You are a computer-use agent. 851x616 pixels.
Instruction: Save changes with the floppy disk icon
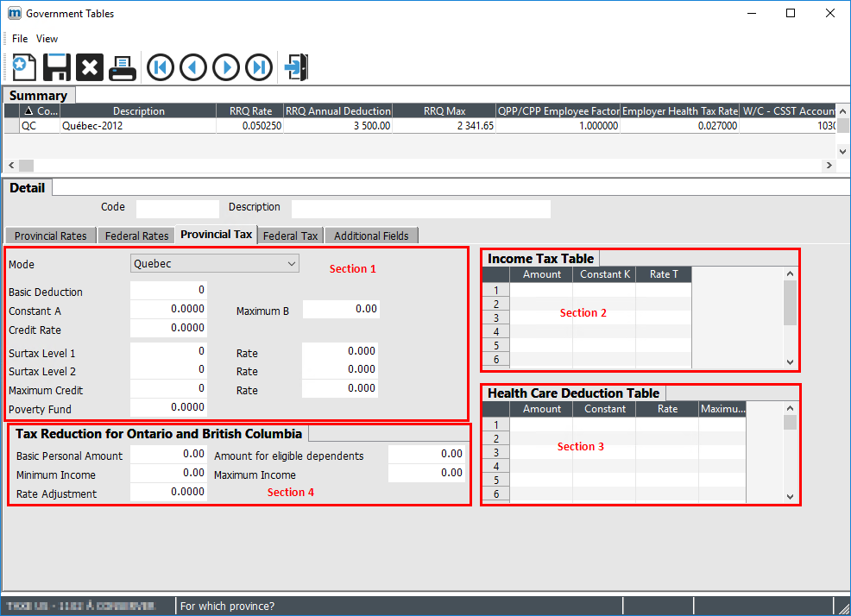[x=57, y=66]
